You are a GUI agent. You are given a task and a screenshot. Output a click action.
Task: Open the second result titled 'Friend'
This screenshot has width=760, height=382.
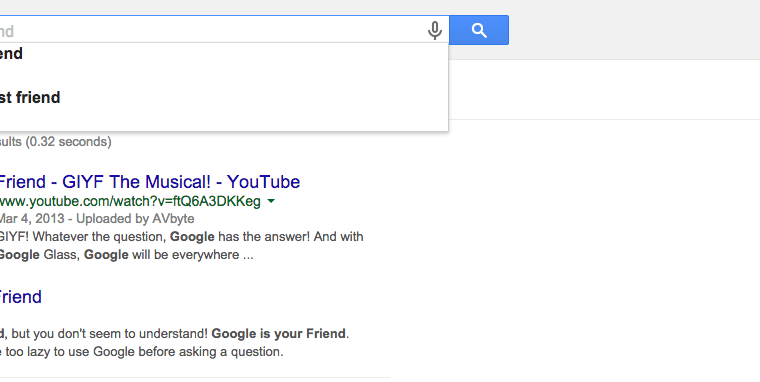(x=21, y=297)
